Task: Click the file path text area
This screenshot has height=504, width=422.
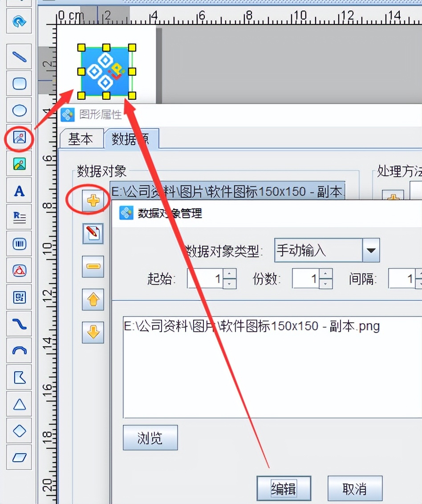Action: click(272, 367)
